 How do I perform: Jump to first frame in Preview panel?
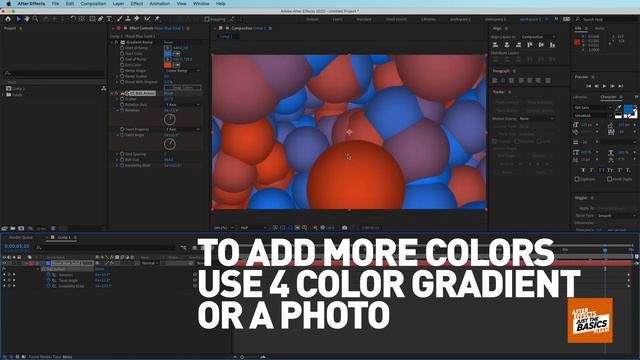[588, 86]
